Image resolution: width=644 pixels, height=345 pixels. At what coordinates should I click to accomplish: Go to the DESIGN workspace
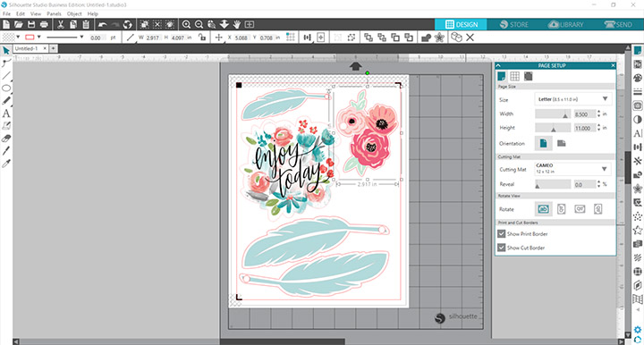462,25
